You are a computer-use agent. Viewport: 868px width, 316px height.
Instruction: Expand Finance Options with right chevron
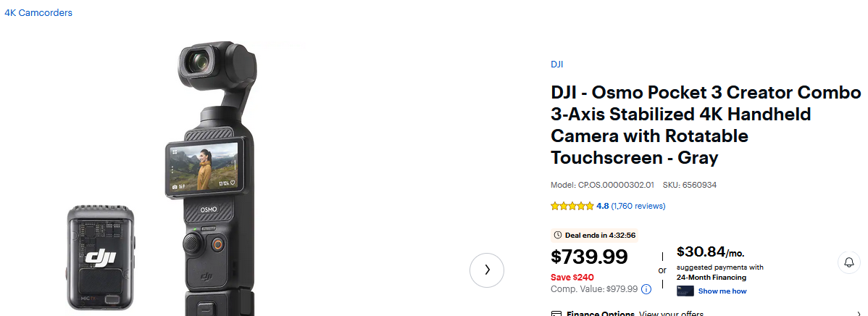858,314
